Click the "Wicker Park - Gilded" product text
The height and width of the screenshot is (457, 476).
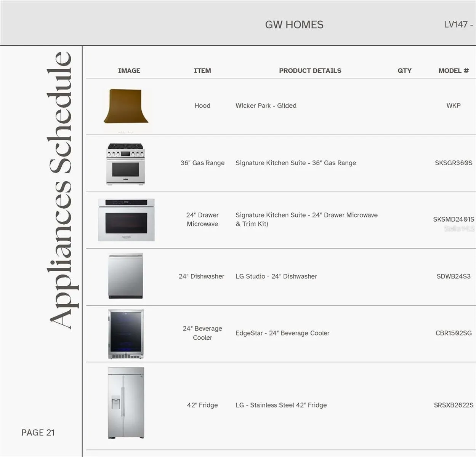coord(266,106)
